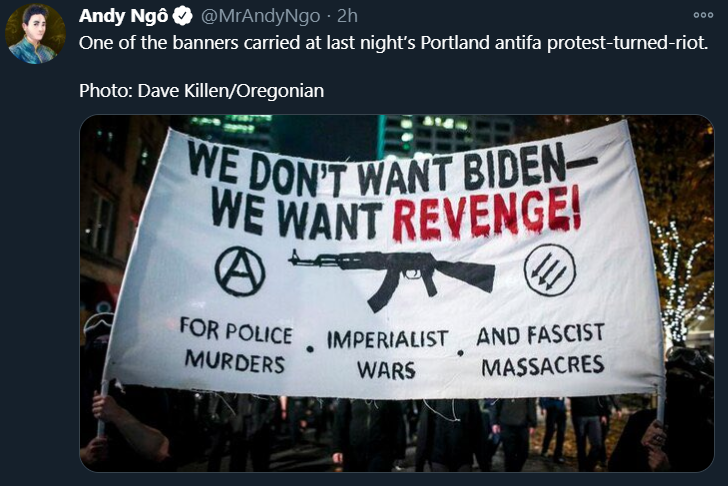This screenshot has height=486, width=728.
Task: Click the three-arrows circle symbol on banner
Action: (550, 270)
